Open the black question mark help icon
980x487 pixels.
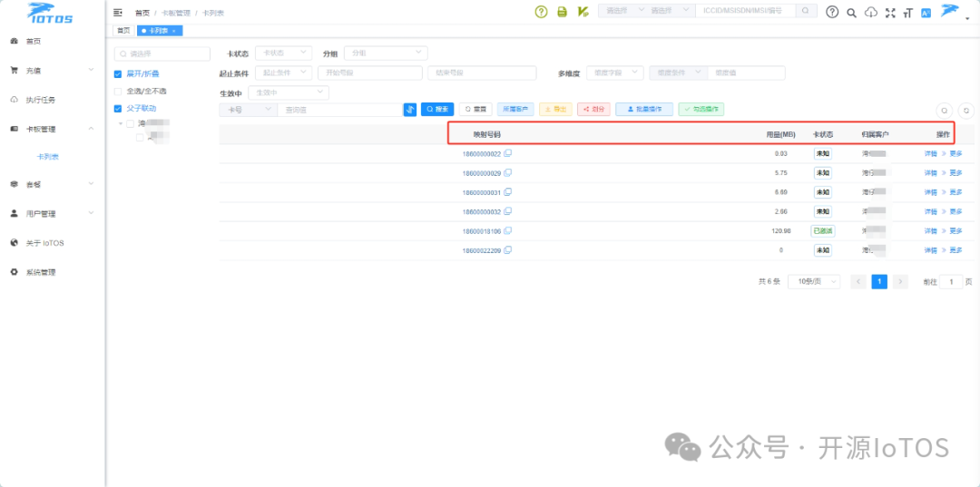pos(832,12)
